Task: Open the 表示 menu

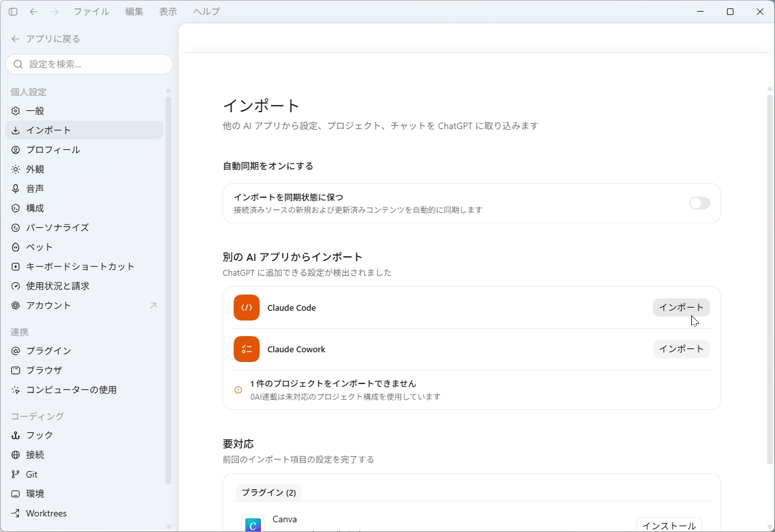Action: point(167,12)
